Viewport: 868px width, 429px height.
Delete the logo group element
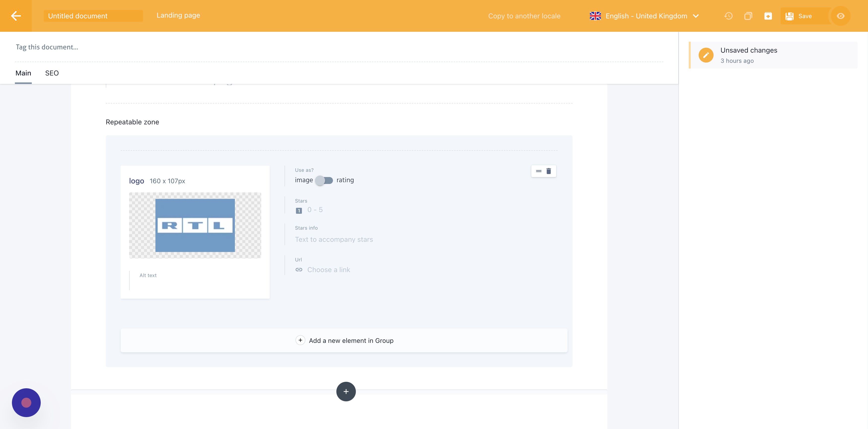(x=548, y=171)
